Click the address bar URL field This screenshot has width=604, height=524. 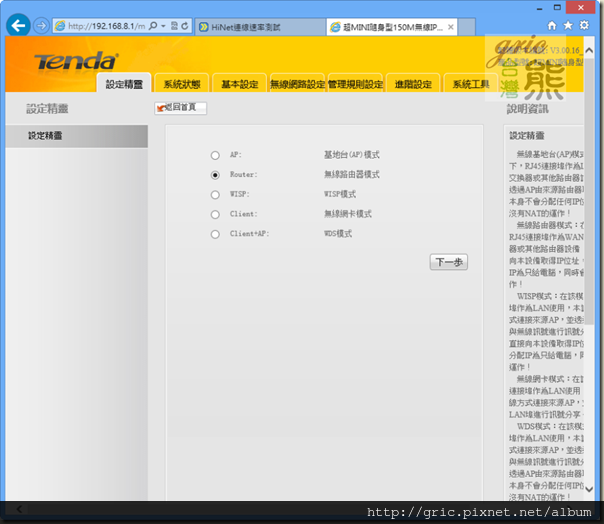106,26
